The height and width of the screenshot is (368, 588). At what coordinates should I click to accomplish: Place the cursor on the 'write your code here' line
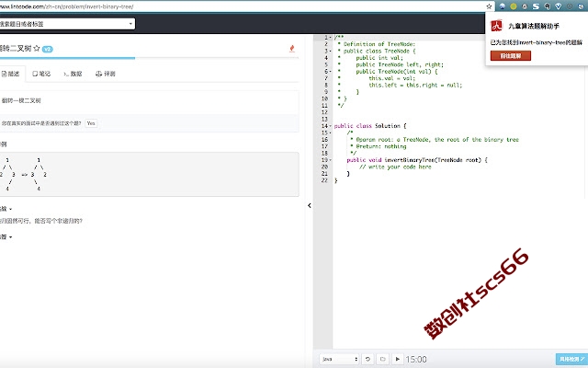(395, 167)
